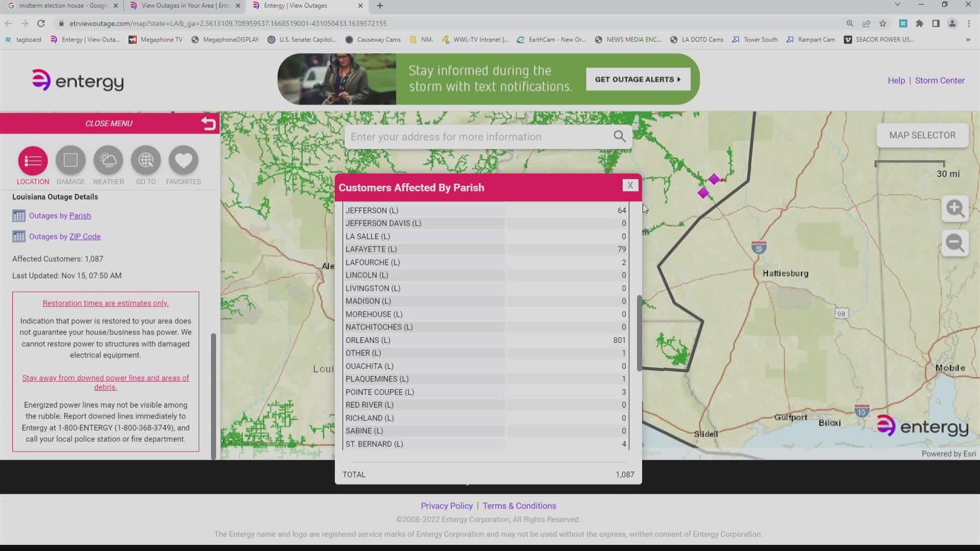The height and width of the screenshot is (551, 980).
Task: Close the Customers Affected By Parish dialog
Action: [x=630, y=185]
